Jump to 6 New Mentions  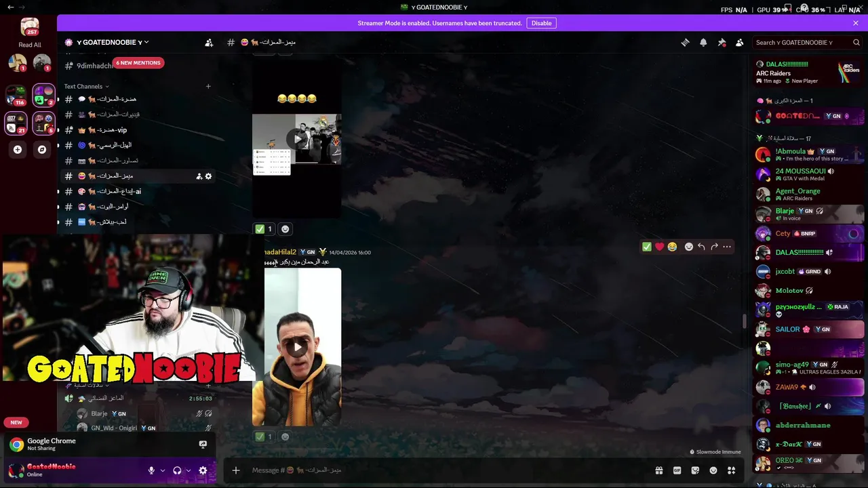[138, 63]
